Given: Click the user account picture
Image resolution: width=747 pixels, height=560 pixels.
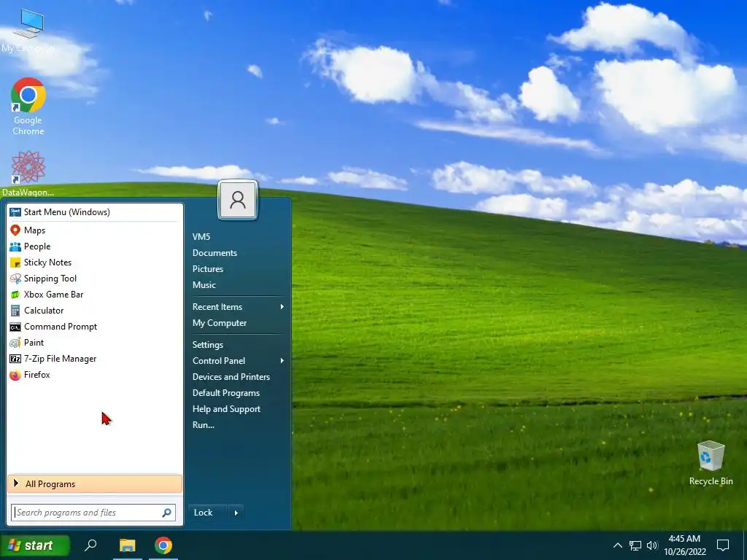Looking at the screenshot, I should click(238, 200).
